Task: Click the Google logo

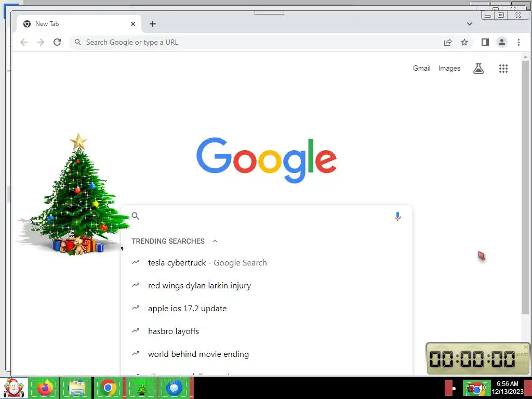Action: click(x=267, y=160)
